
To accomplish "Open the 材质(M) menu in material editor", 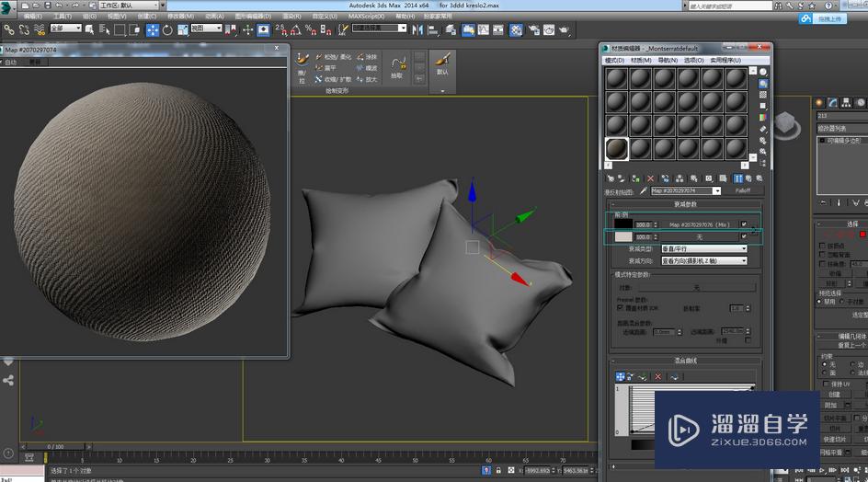I will pyautogui.click(x=641, y=60).
